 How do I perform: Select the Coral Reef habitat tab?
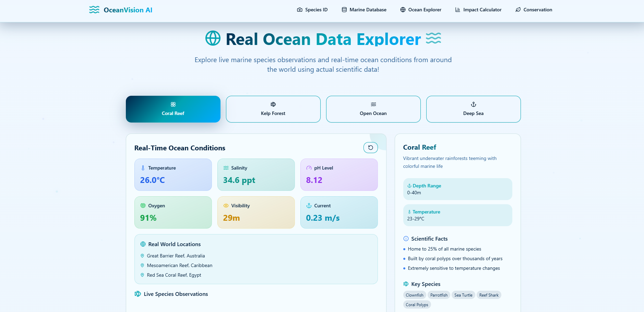(x=173, y=109)
